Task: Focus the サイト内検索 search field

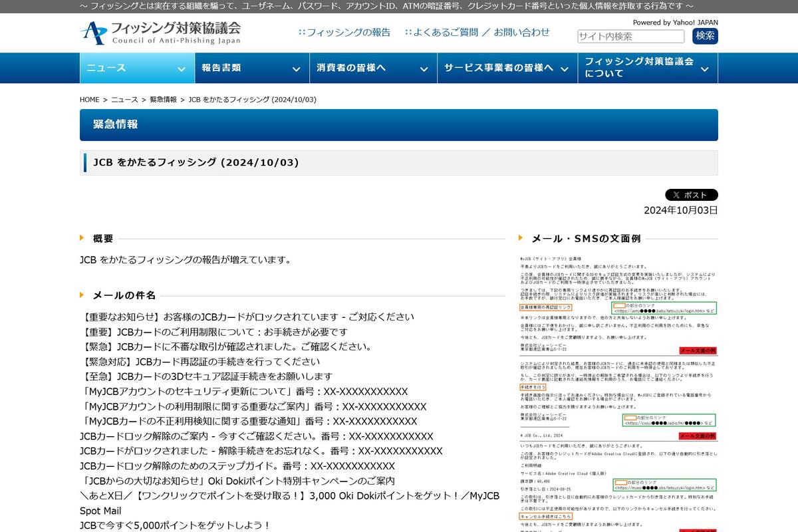Action: pos(630,37)
